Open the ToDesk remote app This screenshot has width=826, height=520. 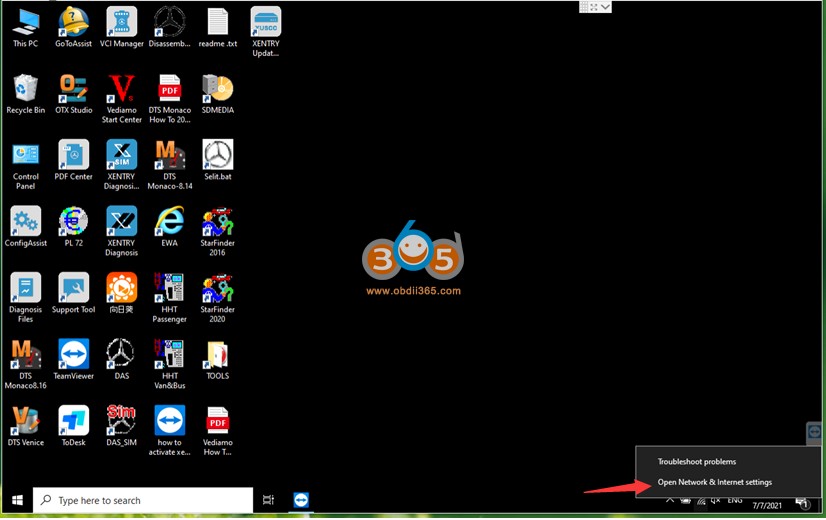pyautogui.click(x=73, y=427)
